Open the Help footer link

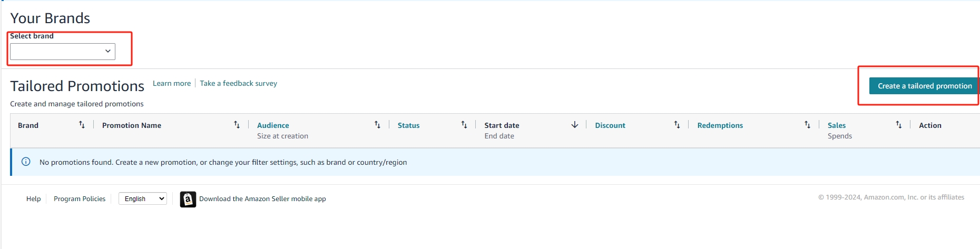pyautogui.click(x=33, y=198)
